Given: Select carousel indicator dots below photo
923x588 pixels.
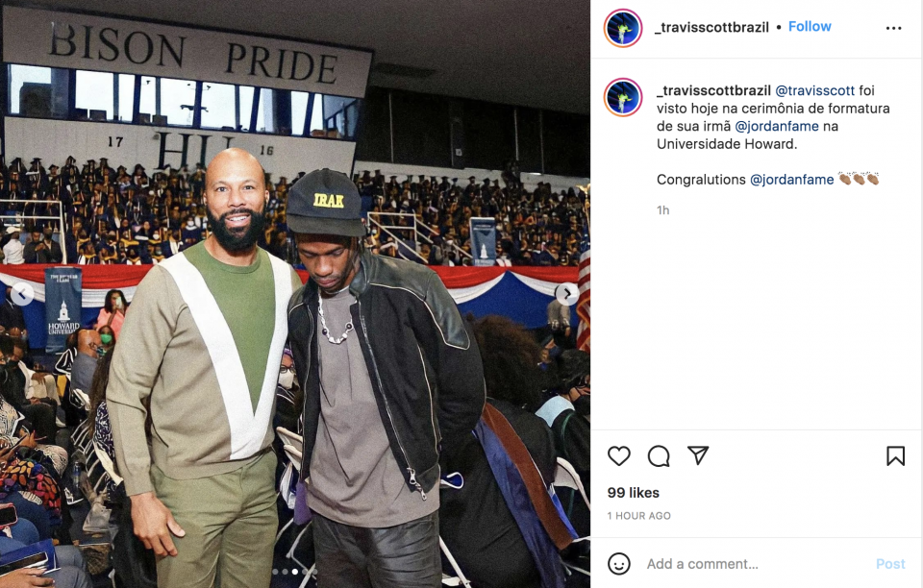Looking at the screenshot, I should click(295, 572).
